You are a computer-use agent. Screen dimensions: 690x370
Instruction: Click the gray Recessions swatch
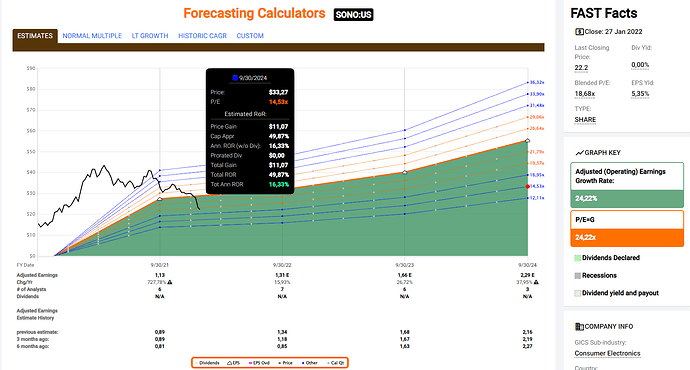577,275
